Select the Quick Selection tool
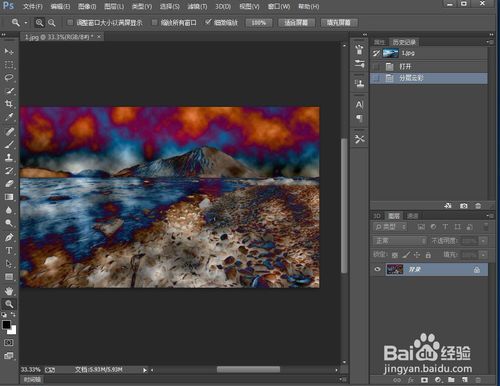 pos(9,91)
